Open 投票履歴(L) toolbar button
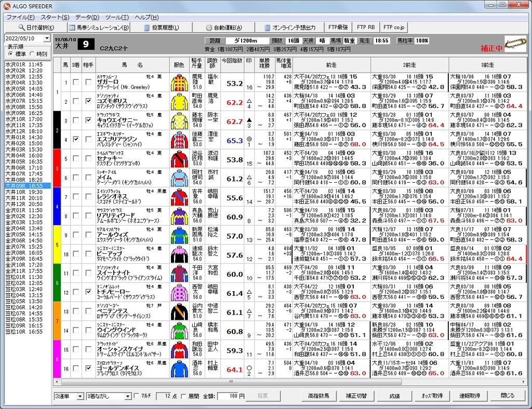Screen dimensions: 532x409 tap(161, 28)
